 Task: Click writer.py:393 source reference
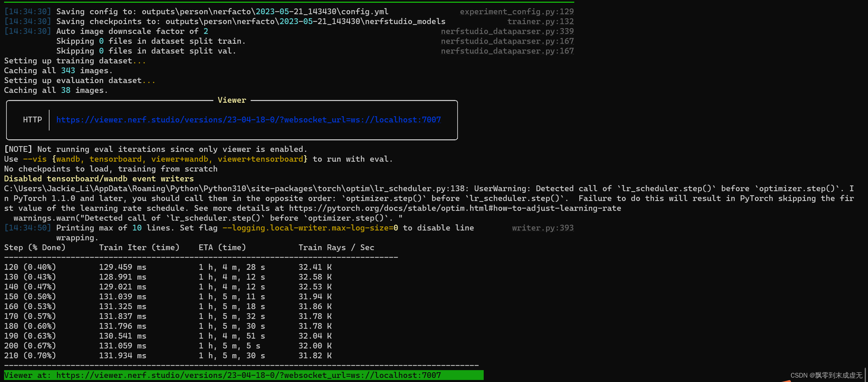pos(542,228)
